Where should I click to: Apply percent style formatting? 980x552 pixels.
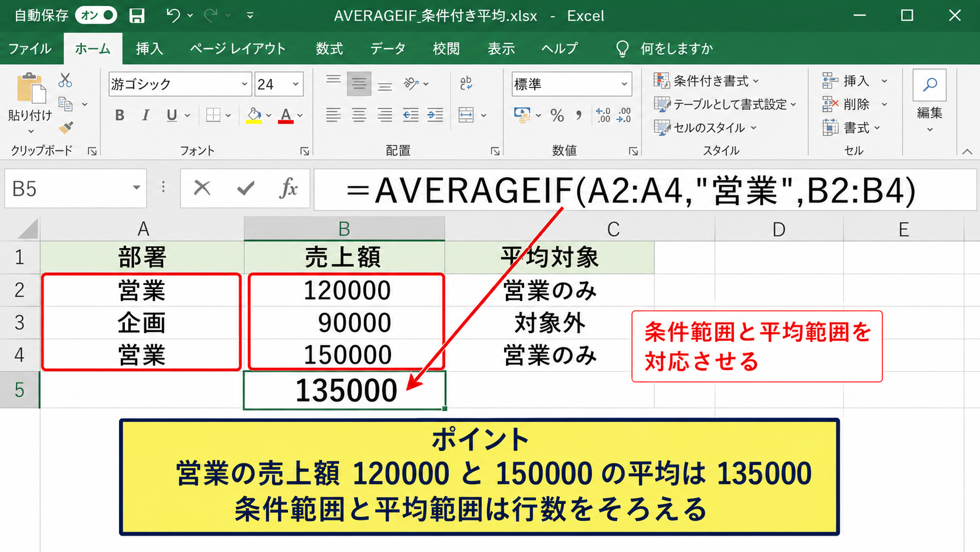click(557, 115)
